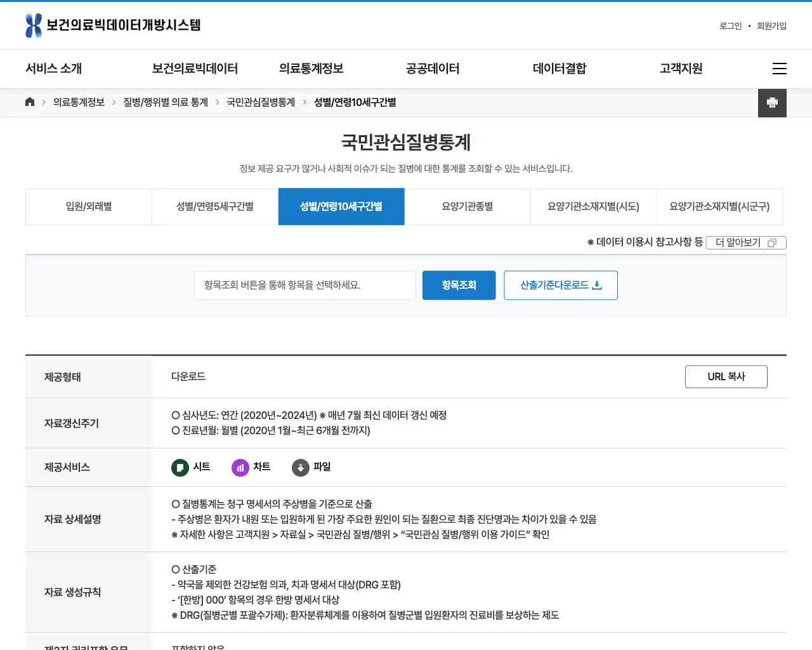Image resolution: width=812 pixels, height=650 pixels.
Task: Open 의료통계정보 menu
Action: tap(311, 69)
